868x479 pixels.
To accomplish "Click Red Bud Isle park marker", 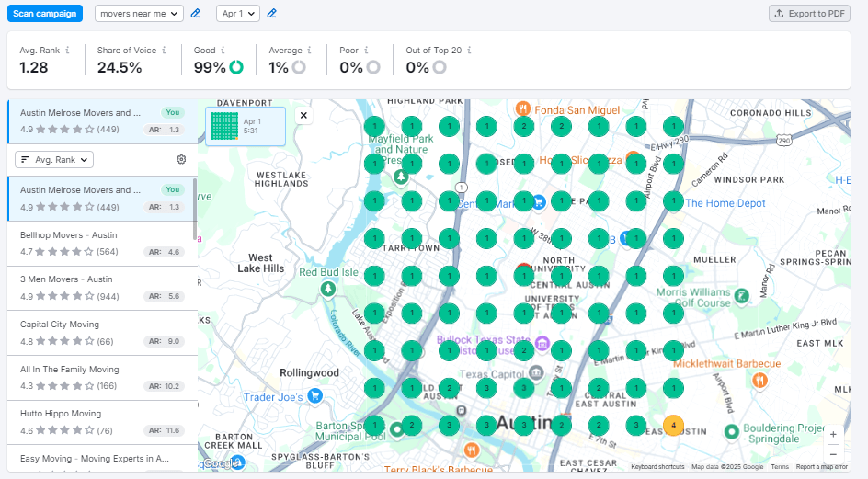I will [328, 289].
